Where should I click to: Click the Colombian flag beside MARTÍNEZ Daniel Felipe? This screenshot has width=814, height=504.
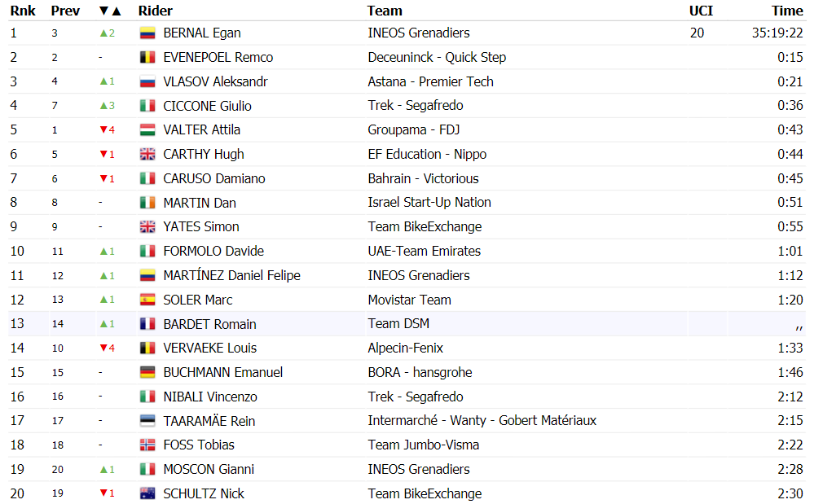(147, 275)
